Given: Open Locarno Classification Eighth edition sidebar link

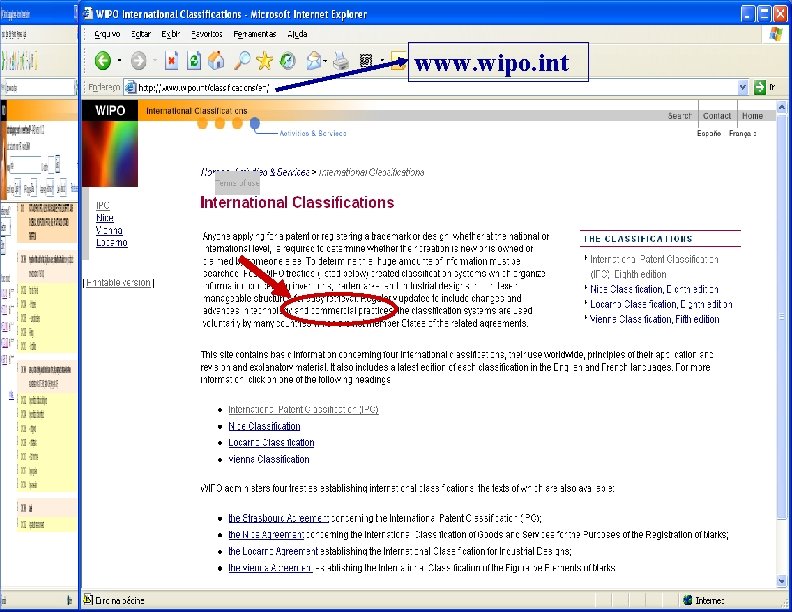Looking at the screenshot, I should (661, 304).
